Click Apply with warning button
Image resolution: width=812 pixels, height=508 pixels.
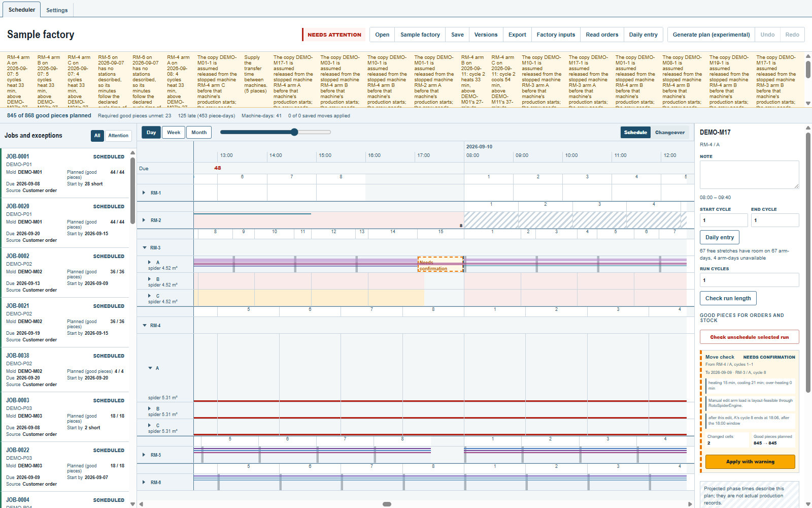tap(750, 462)
